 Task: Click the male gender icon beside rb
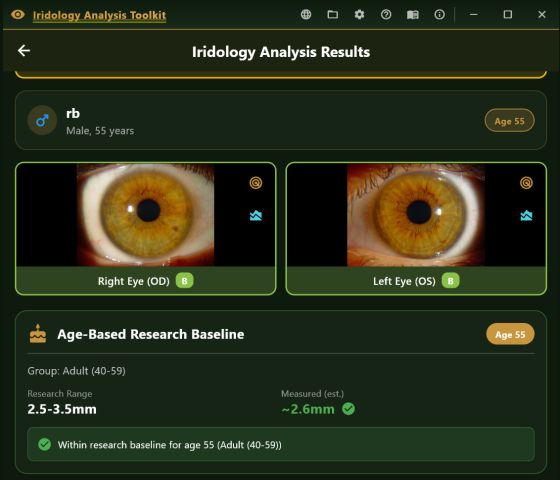(42, 120)
